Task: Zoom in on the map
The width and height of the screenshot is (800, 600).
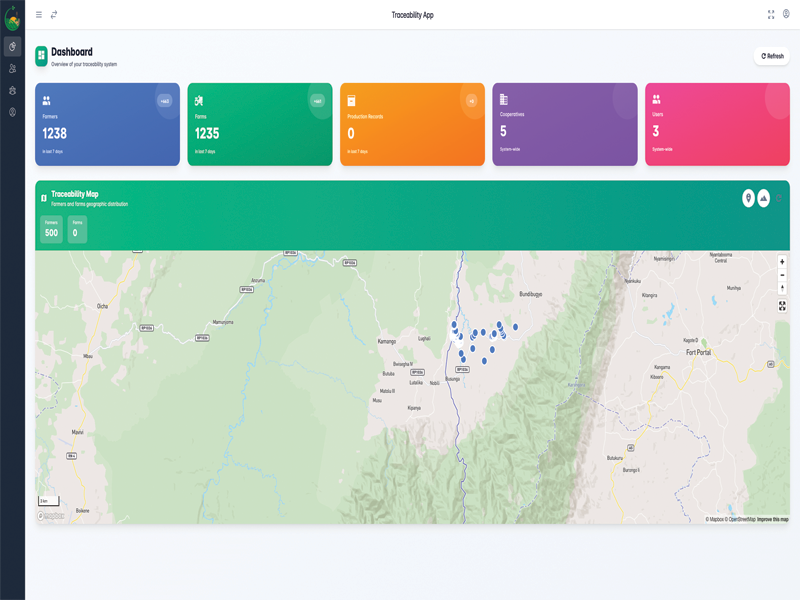Action: tap(782, 262)
